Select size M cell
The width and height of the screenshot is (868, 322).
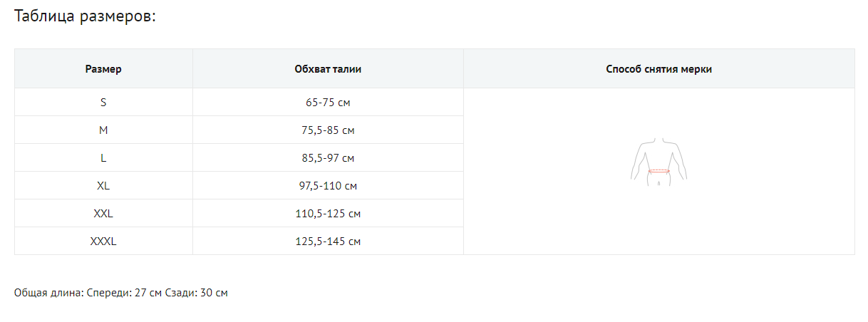point(103,130)
